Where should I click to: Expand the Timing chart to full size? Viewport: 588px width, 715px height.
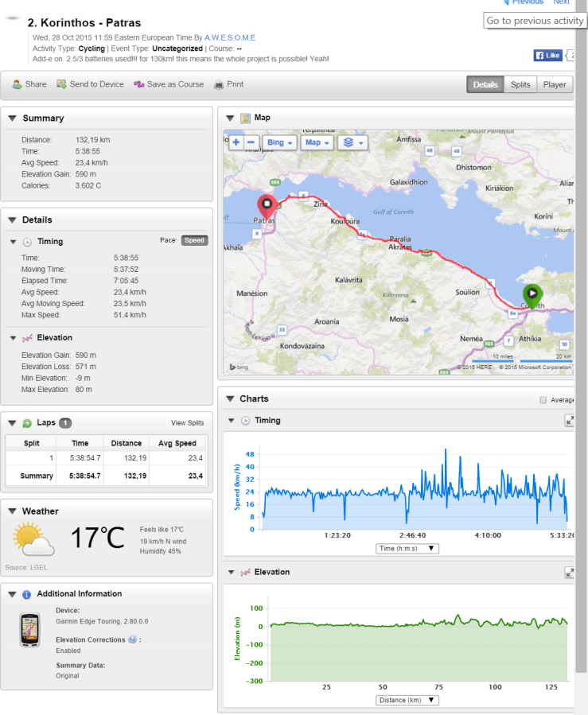tap(569, 420)
